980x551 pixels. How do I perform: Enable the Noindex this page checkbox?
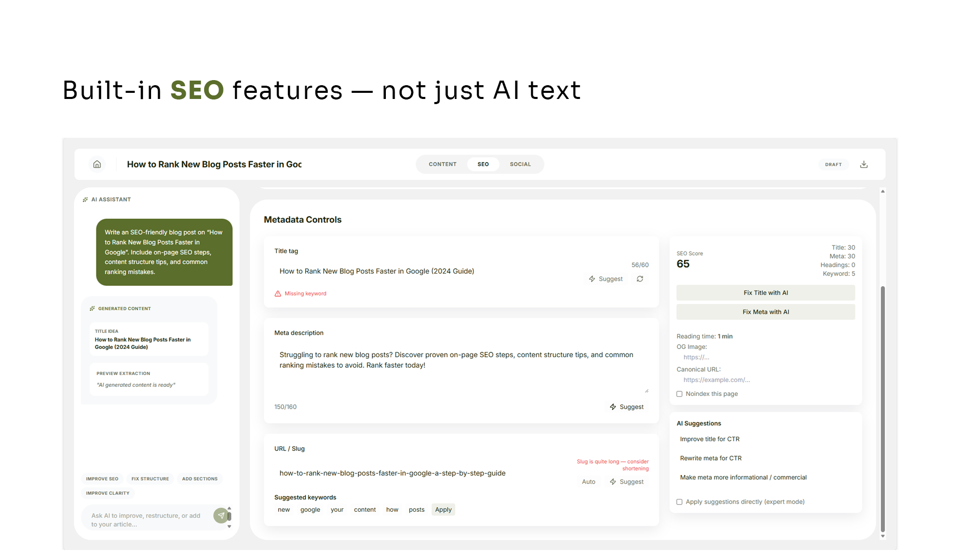tap(679, 394)
